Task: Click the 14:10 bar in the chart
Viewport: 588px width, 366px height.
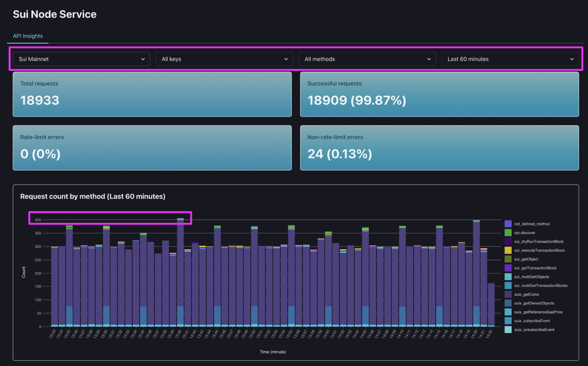Action: (402, 276)
